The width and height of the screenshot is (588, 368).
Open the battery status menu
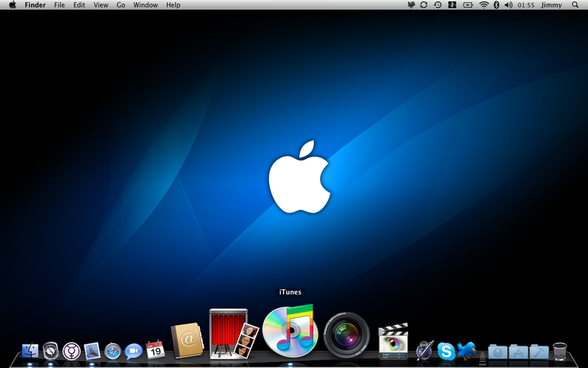pos(468,5)
